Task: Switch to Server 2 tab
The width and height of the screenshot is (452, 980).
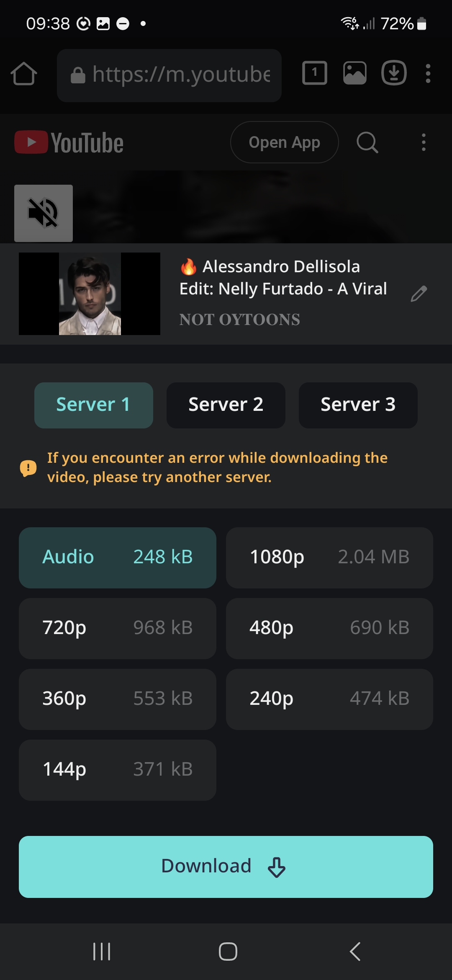Action: (226, 405)
